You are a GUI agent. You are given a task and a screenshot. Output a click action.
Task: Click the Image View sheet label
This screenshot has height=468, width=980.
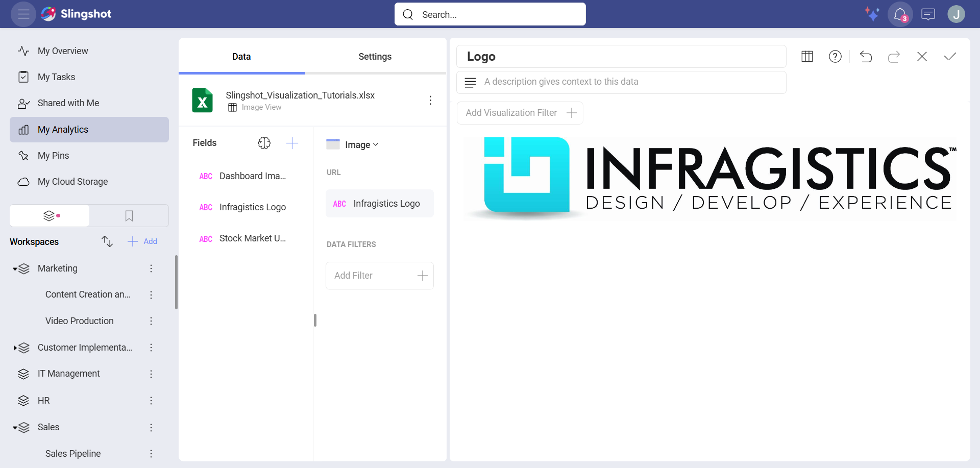coord(261,107)
